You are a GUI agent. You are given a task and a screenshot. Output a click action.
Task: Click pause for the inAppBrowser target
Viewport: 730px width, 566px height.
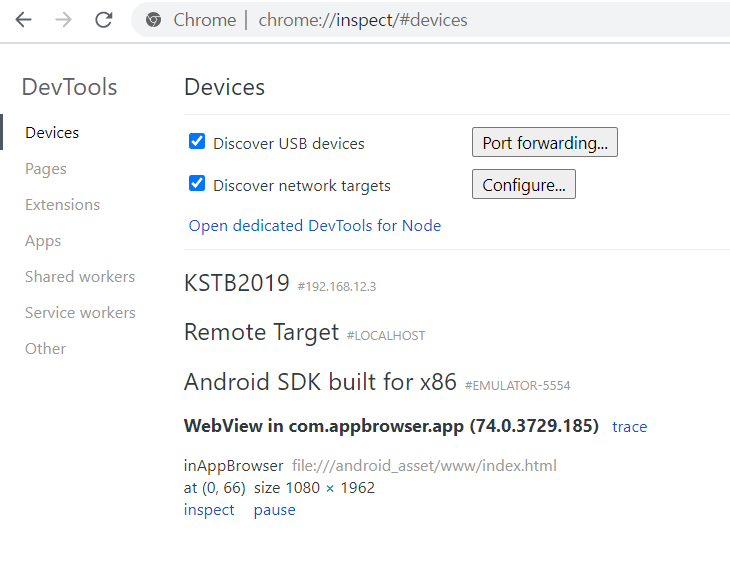click(x=275, y=510)
